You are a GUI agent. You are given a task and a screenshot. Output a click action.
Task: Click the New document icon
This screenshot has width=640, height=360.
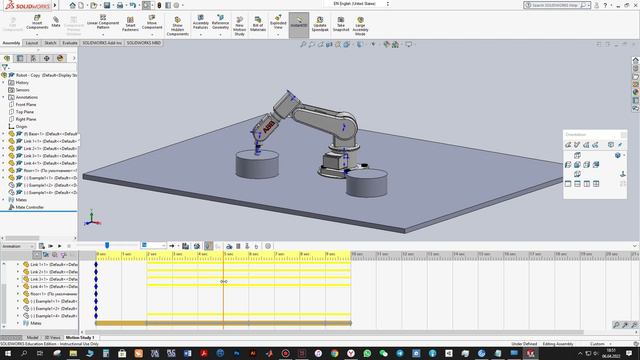pyautogui.click(x=81, y=5)
